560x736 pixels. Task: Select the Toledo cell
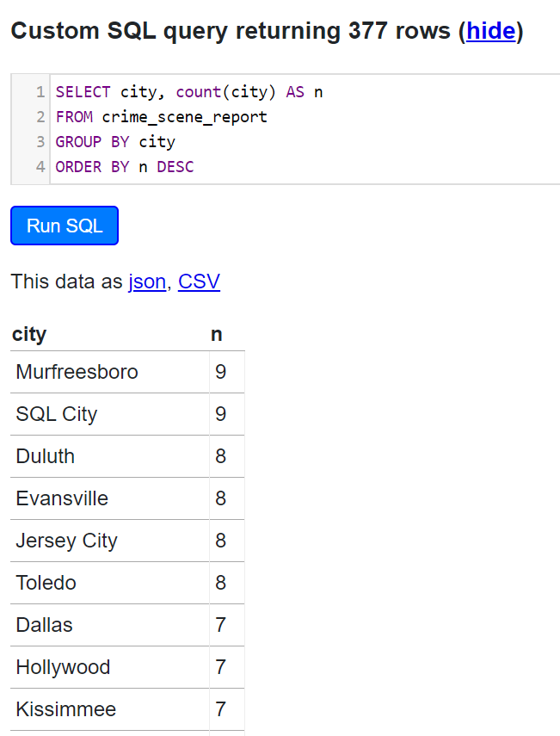pyautogui.click(x=110, y=583)
